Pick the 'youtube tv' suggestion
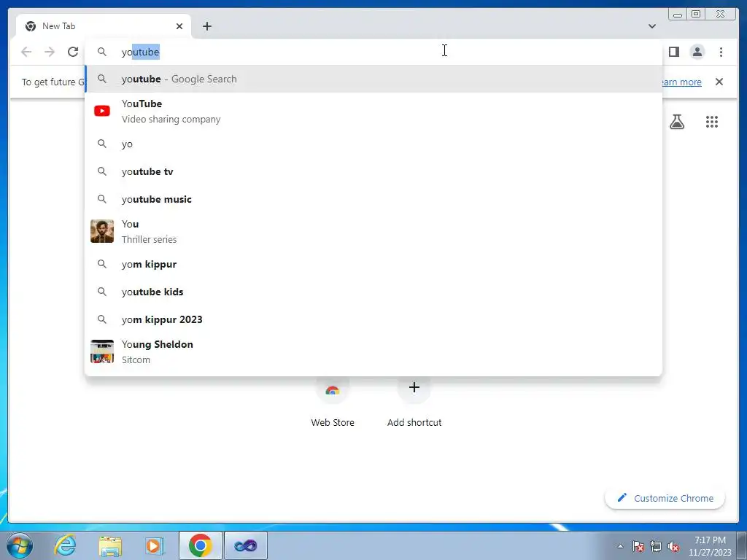Viewport: 747px width, 560px height. click(373, 171)
